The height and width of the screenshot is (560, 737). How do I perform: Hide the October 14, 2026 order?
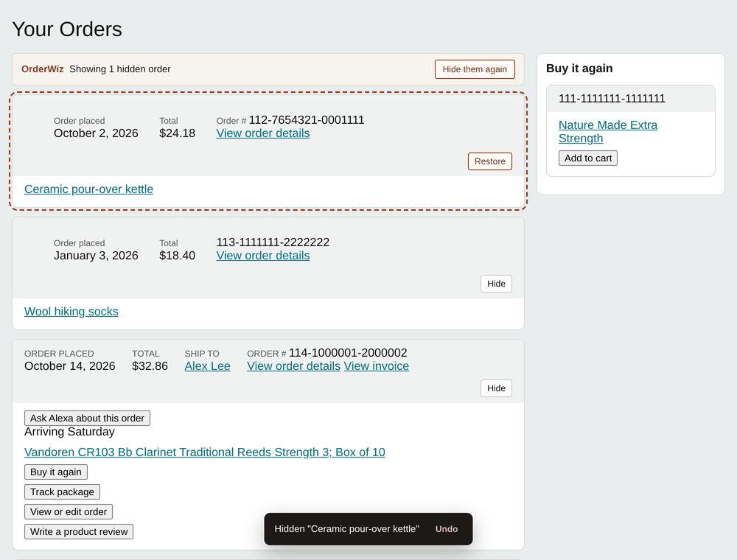pos(496,388)
